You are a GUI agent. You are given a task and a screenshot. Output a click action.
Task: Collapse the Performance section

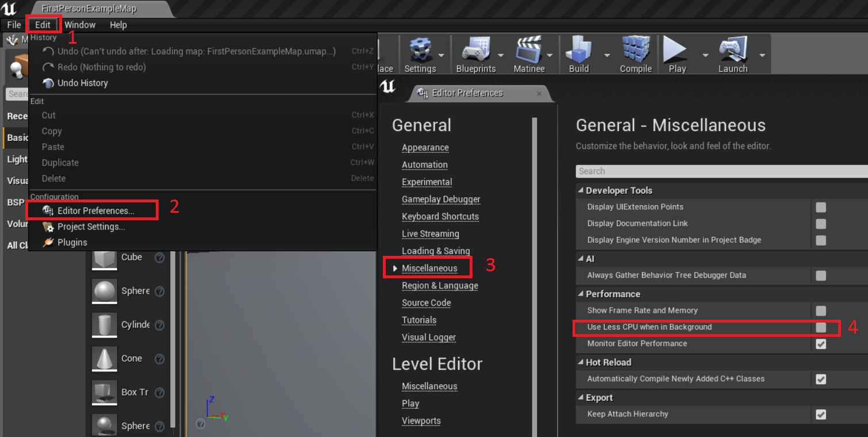581,294
